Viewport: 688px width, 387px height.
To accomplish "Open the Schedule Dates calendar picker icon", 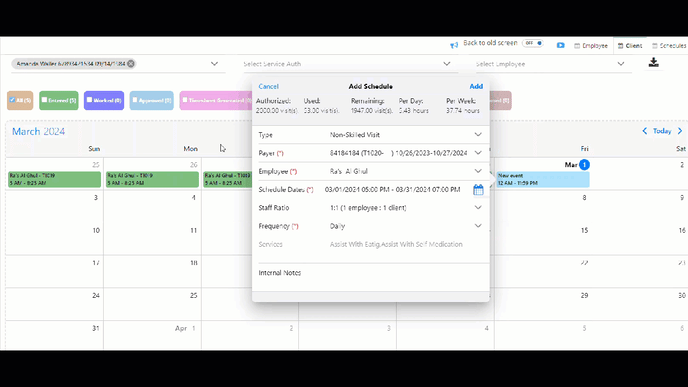I will [x=478, y=190].
